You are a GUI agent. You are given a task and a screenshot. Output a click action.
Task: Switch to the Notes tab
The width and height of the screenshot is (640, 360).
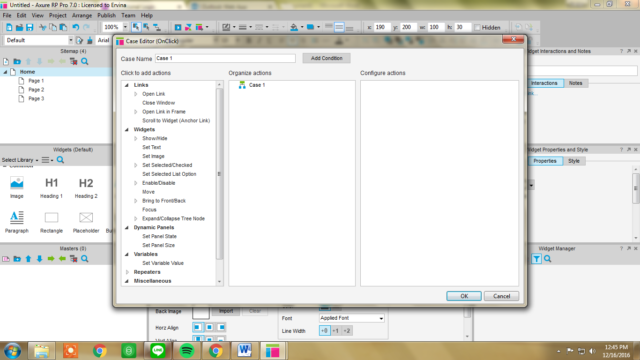pyautogui.click(x=576, y=83)
